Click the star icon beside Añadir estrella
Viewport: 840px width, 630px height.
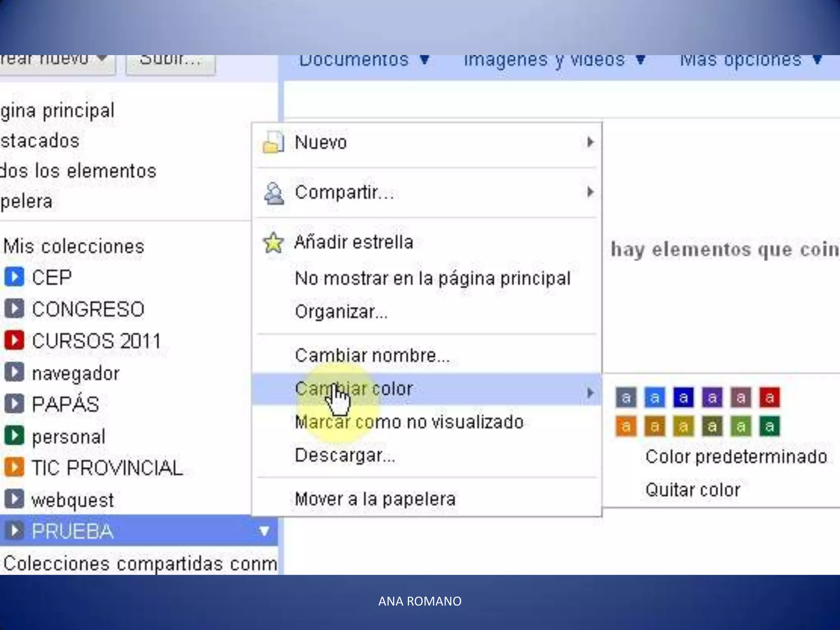pos(273,242)
